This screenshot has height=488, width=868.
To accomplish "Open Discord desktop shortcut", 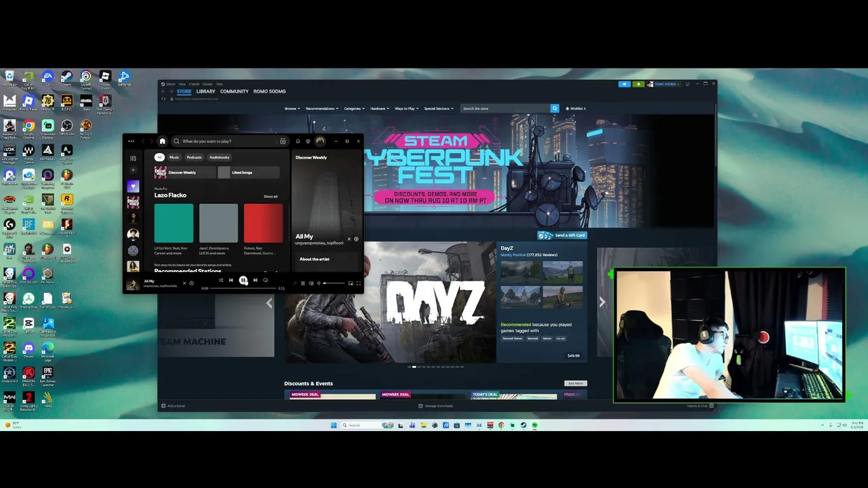I will [28, 350].
